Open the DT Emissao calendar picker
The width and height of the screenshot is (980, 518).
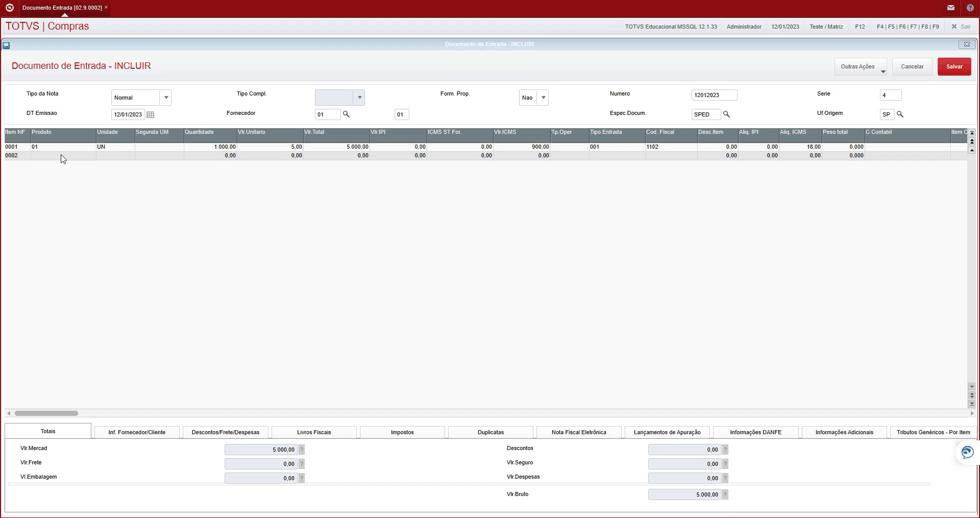[x=150, y=114]
